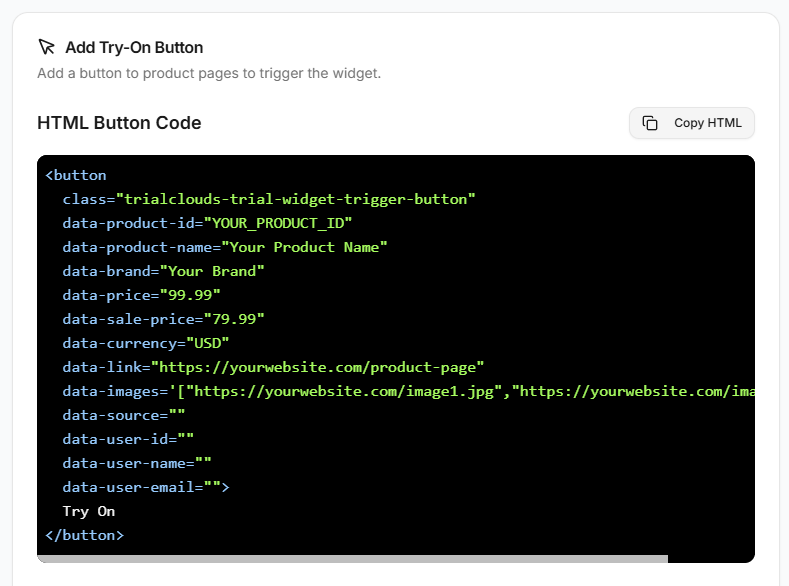Viewport: 789px width, 586px height.
Task: Click the code block's horizontal scrollbar thumb
Action: coord(352,559)
